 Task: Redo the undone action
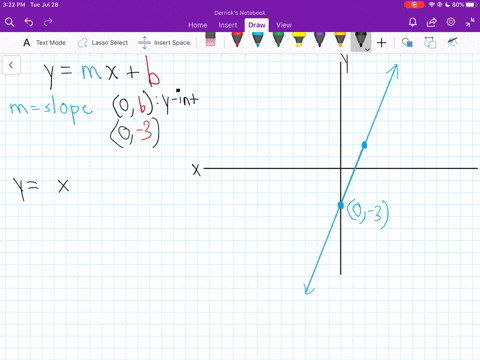[x=48, y=22]
